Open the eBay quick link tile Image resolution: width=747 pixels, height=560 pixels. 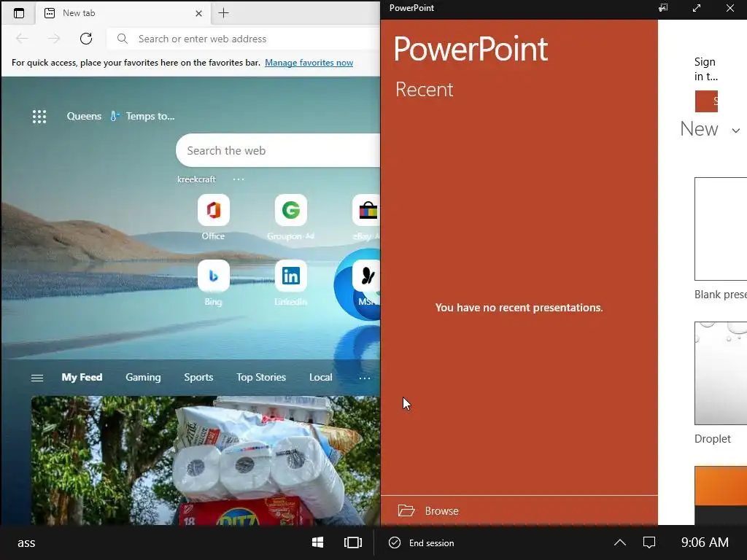[x=366, y=210]
